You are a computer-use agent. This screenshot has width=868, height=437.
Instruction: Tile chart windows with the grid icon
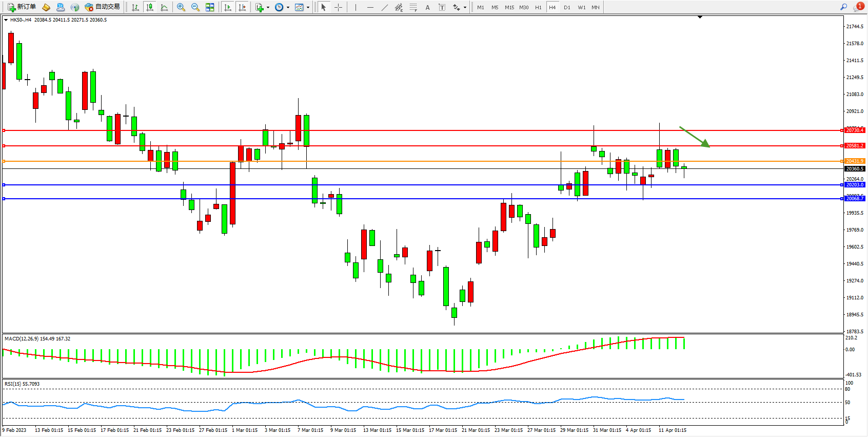(x=210, y=7)
